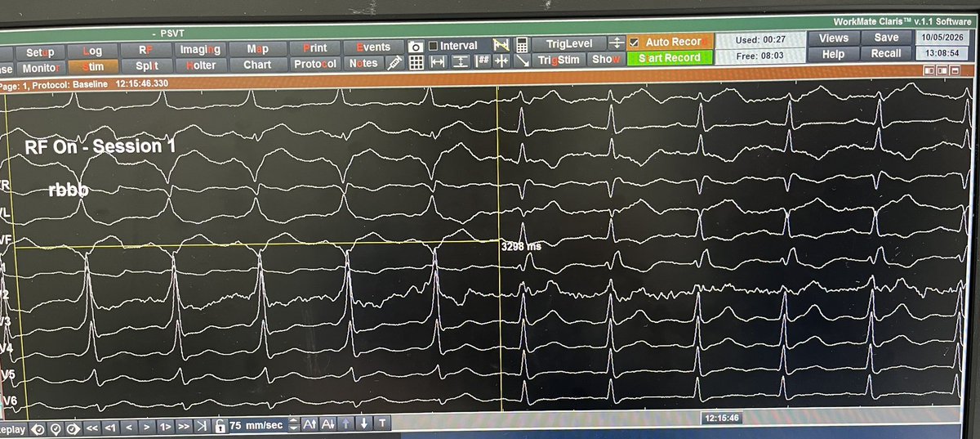Click the Monitor button
980x439 pixels.
click(x=41, y=68)
